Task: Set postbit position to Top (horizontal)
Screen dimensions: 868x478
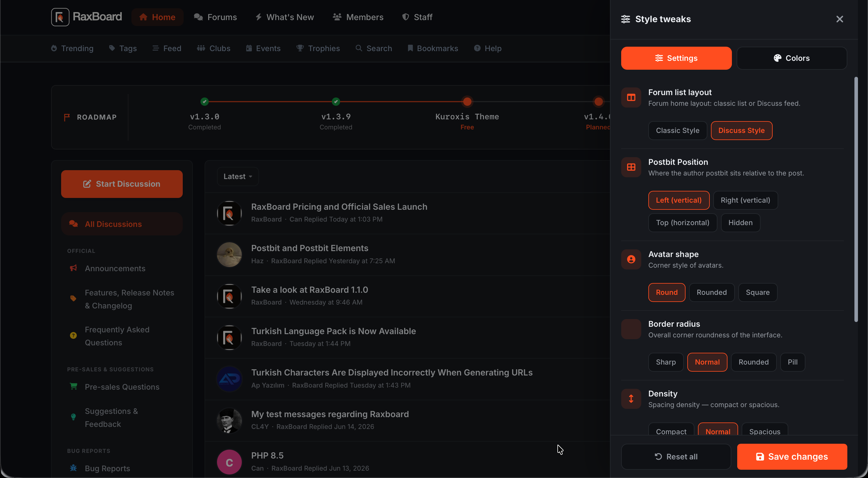Action: click(682, 222)
